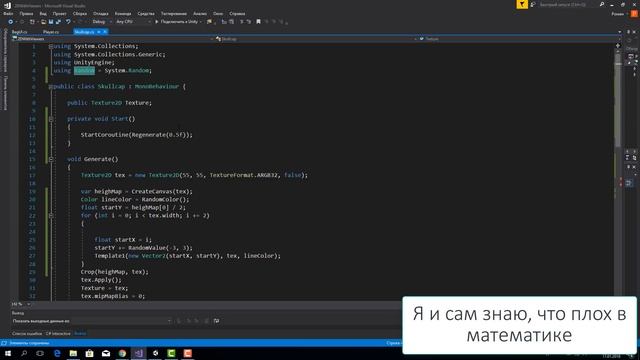Open the Skullcap class navigation dropdown
The height and width of the screenshot is (360, 640).
(316, 39)
